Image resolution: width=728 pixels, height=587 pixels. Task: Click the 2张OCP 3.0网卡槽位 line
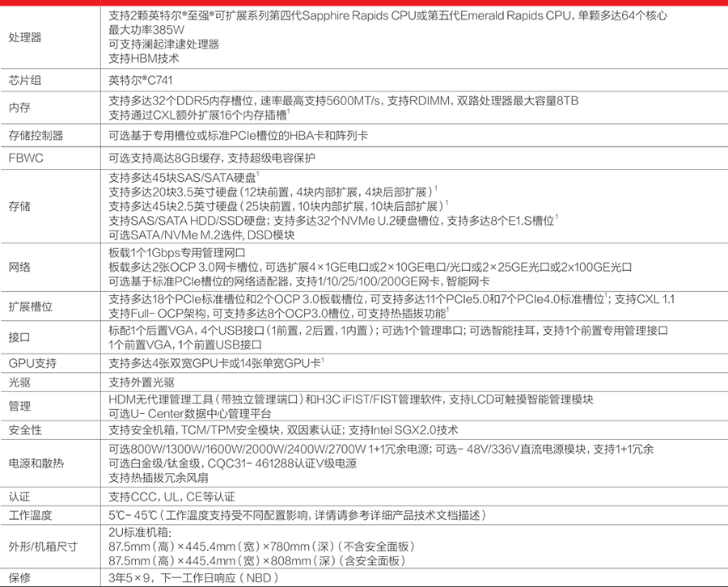[x=370, y=268]
